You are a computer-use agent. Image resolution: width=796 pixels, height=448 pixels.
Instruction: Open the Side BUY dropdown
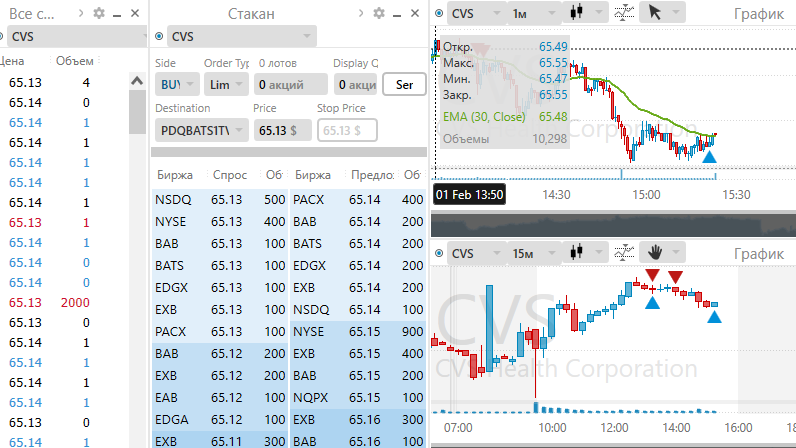tap(176, 85)
